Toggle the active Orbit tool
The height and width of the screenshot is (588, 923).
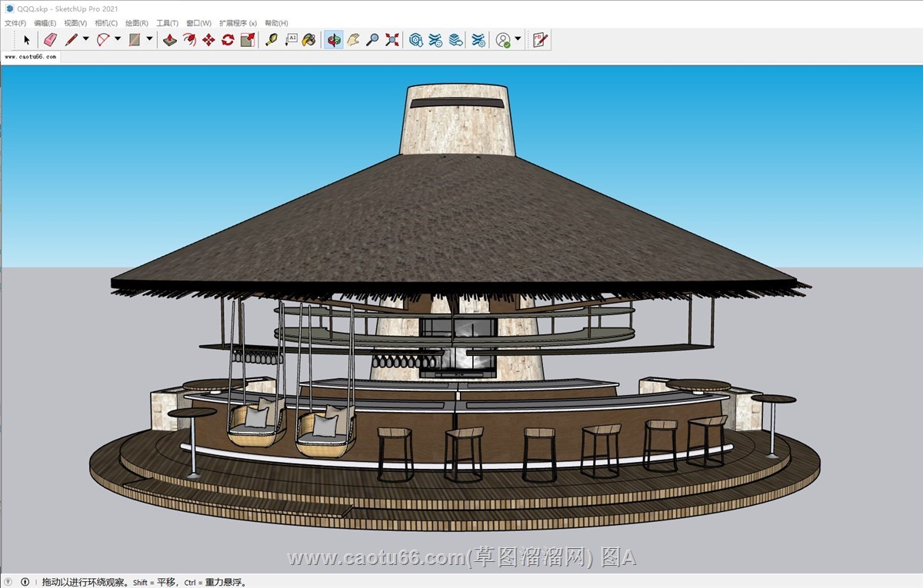click(x=333, y=40)
